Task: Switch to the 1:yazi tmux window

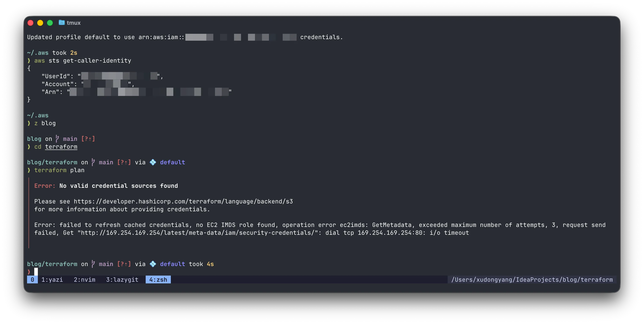Action: 52,280
